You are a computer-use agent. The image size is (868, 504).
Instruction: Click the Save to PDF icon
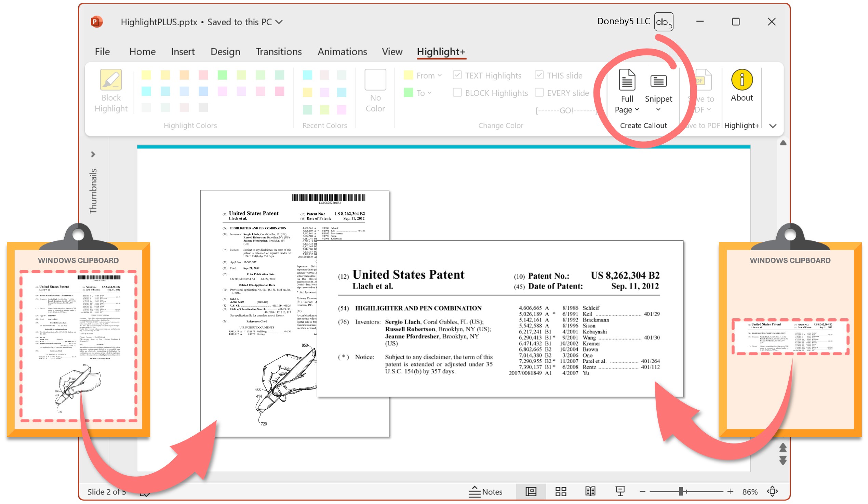pos(703,80)
